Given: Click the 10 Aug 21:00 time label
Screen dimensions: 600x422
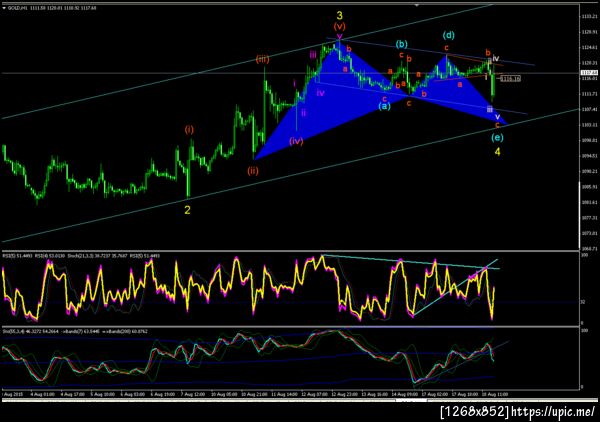Looking at the screenshot, I should pos(254,394).
